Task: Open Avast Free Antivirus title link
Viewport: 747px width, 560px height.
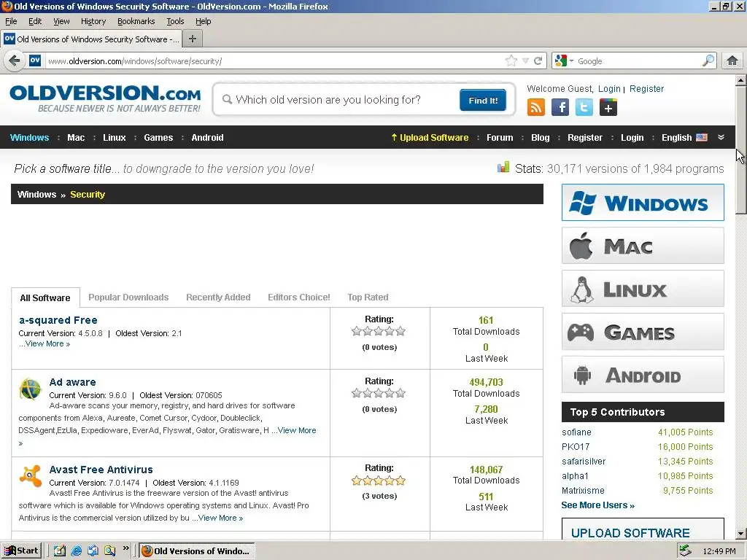Action: (101, 470)
